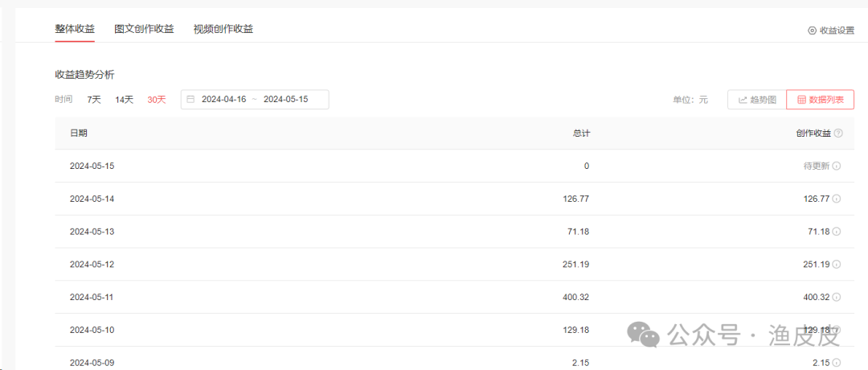Click info icon in 2024-05-12 row
The height and width of the screenshot is (370, 868).
[x=837, y=264]
